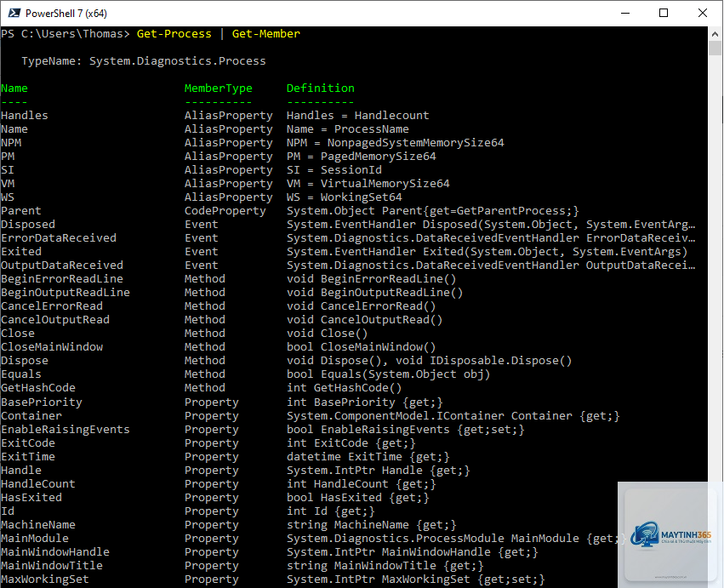Viewport: 724px width, 588px height.
Task: Click the Exited event definition
Action: click(487, 252)
